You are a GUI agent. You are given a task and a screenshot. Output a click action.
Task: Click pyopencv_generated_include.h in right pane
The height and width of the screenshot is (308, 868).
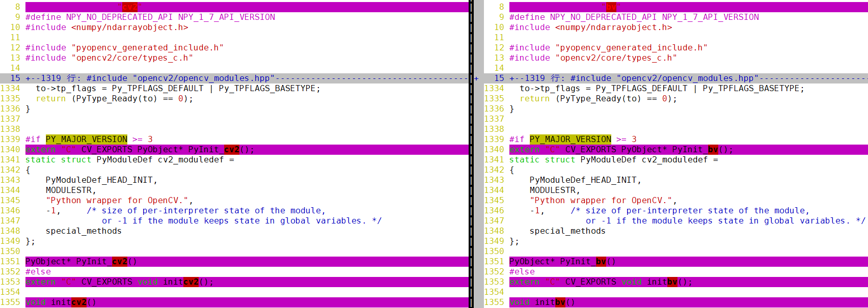point(632,48)
